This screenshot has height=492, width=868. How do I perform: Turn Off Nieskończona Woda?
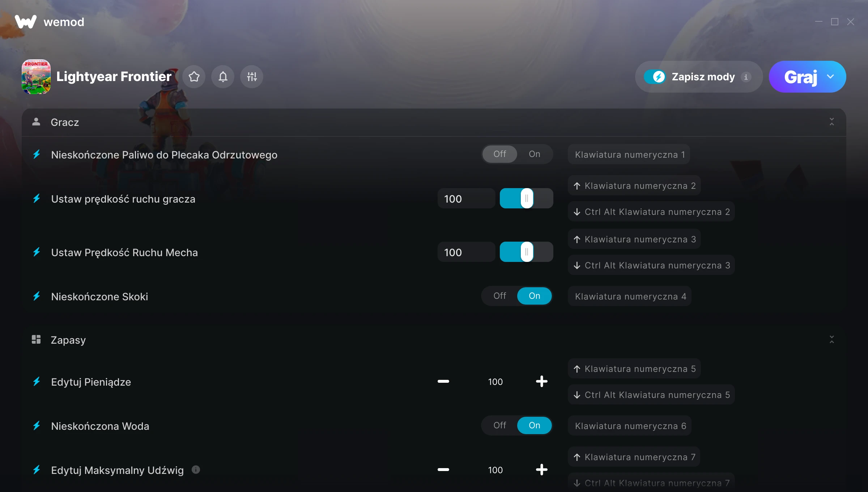(x=499, y=425)
